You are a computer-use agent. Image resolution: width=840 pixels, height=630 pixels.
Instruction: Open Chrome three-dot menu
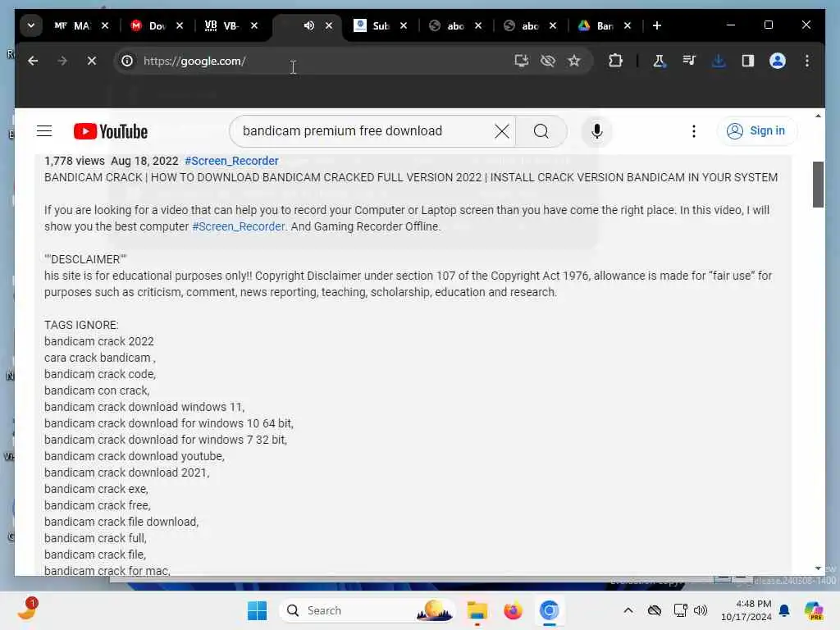(x=807, y=61)
